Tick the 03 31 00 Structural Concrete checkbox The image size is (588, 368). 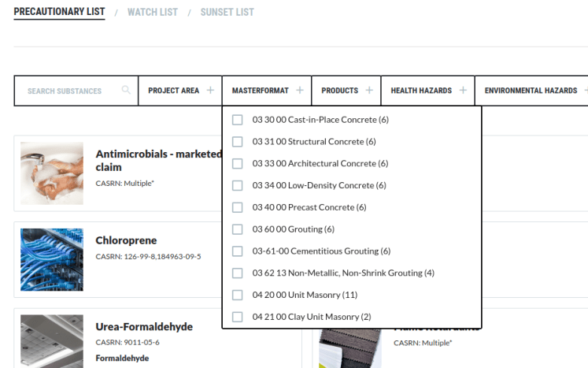(238, 142)
